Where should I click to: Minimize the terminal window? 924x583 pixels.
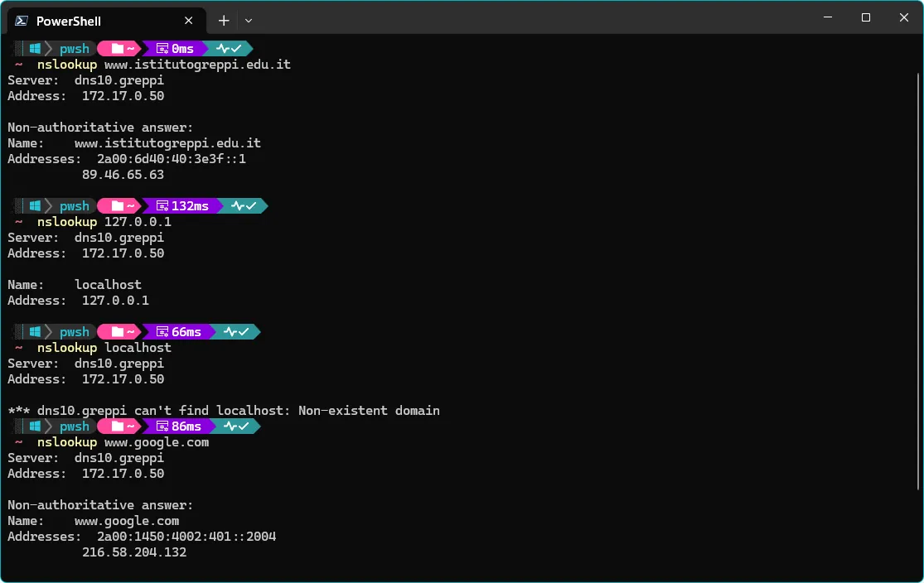pyautogui.click(x=827, y=17)
